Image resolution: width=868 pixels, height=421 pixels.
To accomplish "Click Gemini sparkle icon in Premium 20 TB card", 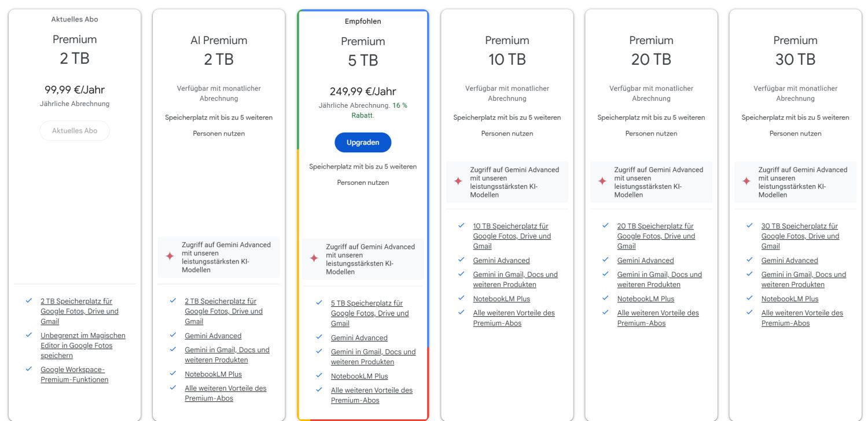I will (x=602, y=181).
